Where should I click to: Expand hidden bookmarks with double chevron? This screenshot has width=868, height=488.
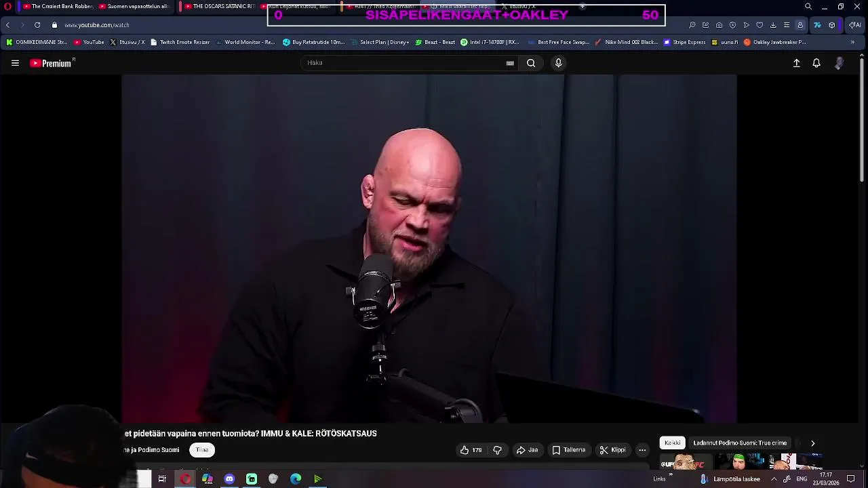[x=852, y=42]
